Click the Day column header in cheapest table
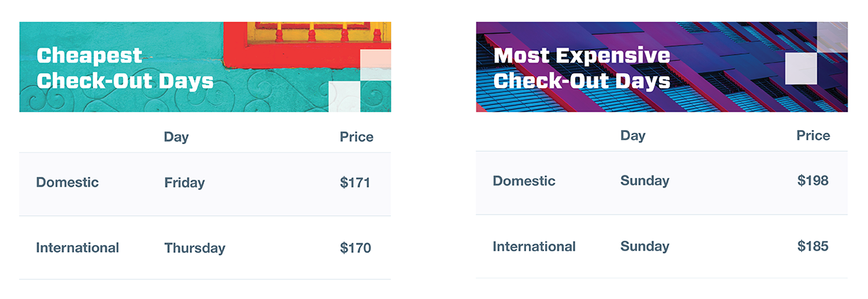 (x=176, y=136)
